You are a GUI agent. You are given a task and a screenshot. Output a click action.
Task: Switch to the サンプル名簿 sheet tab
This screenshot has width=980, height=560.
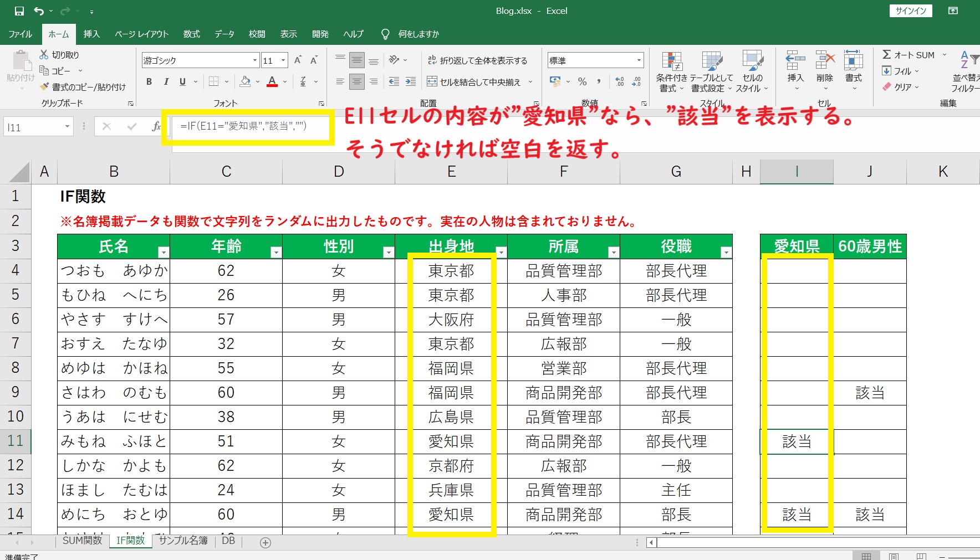pos(183,541)
